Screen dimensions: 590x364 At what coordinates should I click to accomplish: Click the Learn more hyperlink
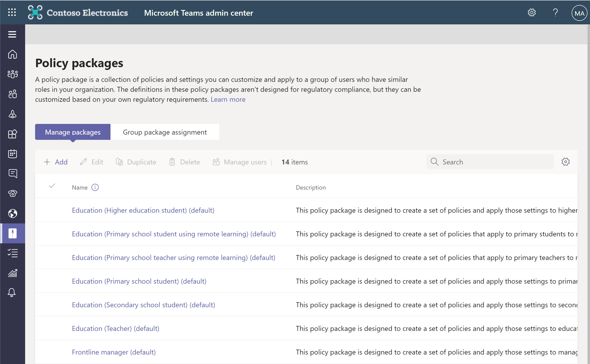(228, 99)
